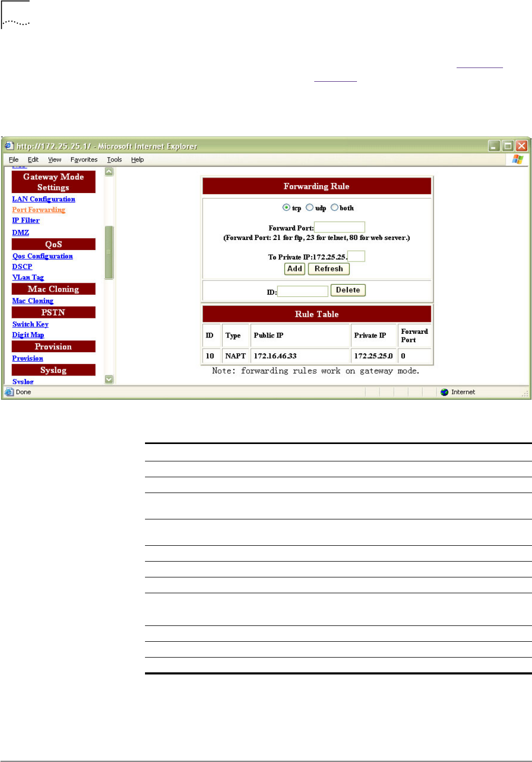532x762 pixels.
Task: Open the Edit menu
Action: click(x=33, y=160)
